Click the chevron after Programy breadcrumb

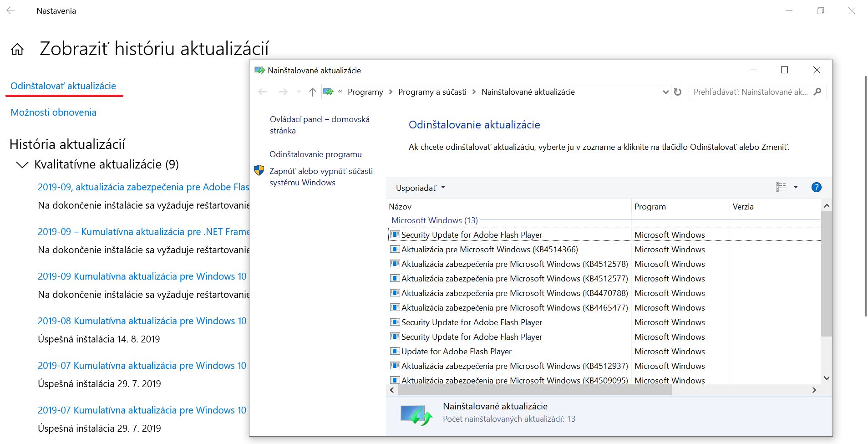(x=391, y=92)
